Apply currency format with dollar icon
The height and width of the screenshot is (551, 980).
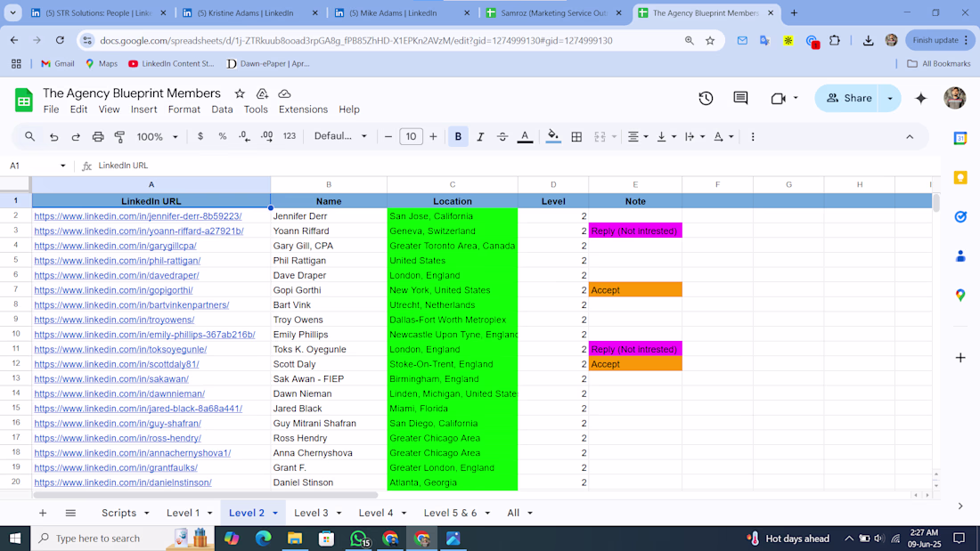point(200,136)
